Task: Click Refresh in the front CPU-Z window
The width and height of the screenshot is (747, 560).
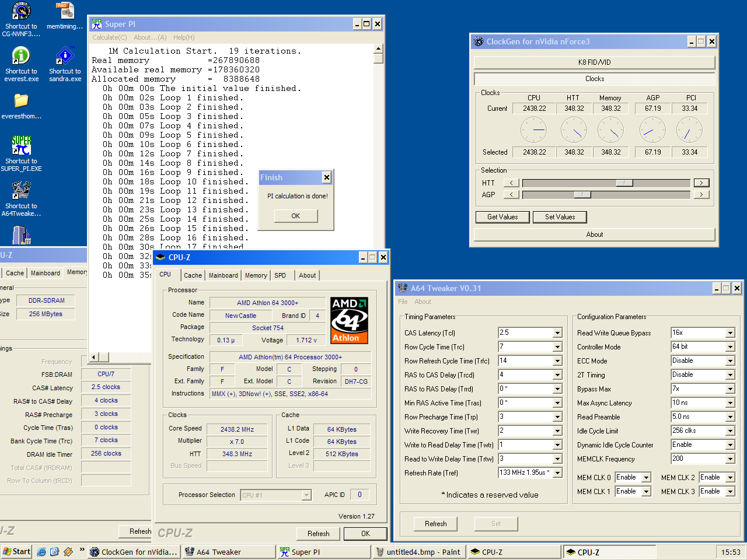Action: [x=318, y=533]
